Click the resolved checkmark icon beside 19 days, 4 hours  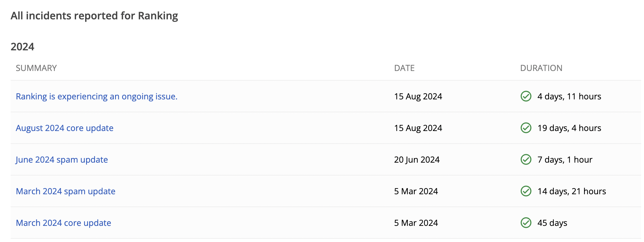(526, 128)
